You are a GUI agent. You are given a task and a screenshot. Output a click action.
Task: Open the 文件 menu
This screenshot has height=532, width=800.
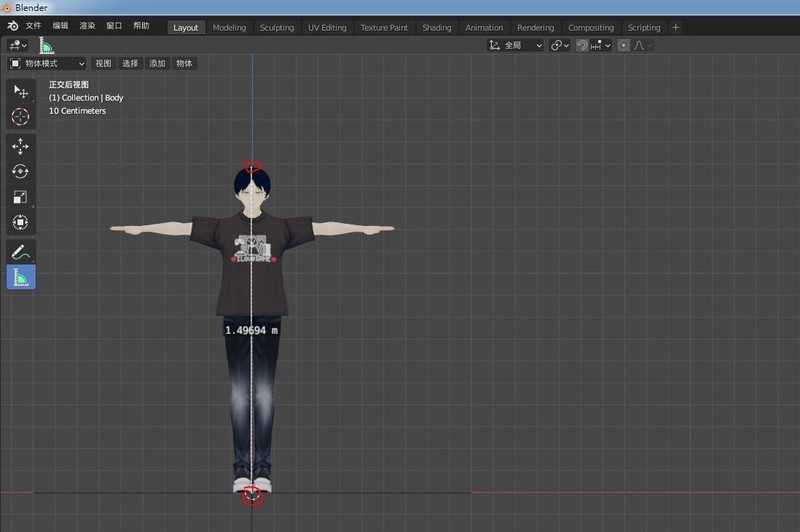coord(33,26)
